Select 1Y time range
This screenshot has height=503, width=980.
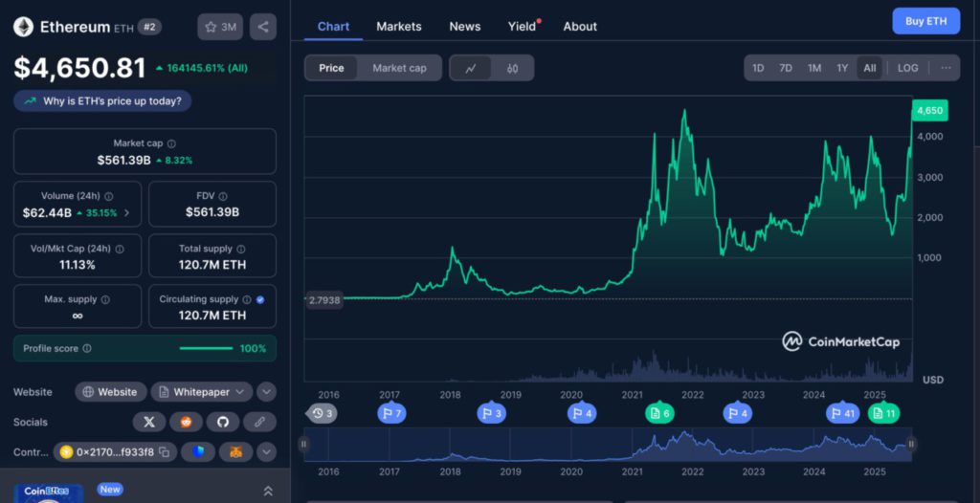(x=842, y=68)
